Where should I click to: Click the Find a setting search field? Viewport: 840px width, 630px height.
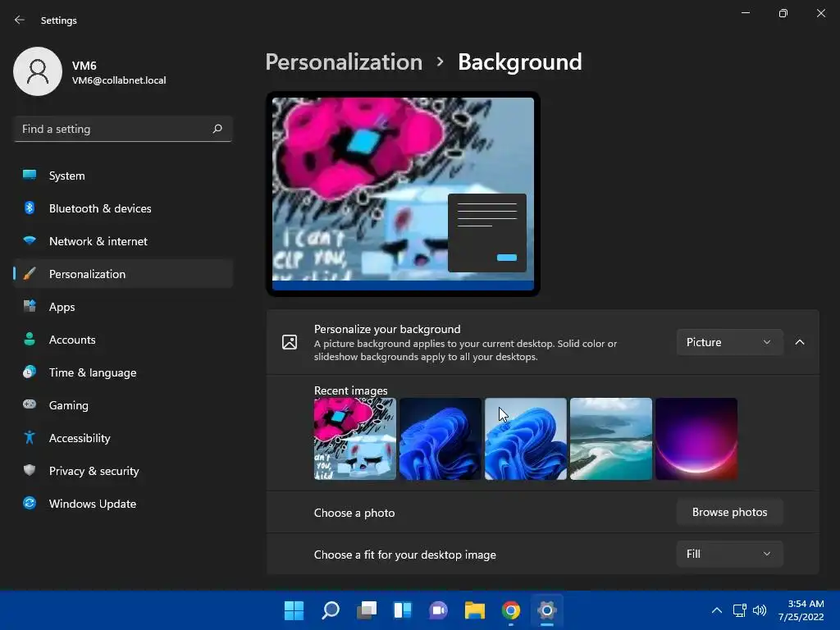[x=123, y=129]
